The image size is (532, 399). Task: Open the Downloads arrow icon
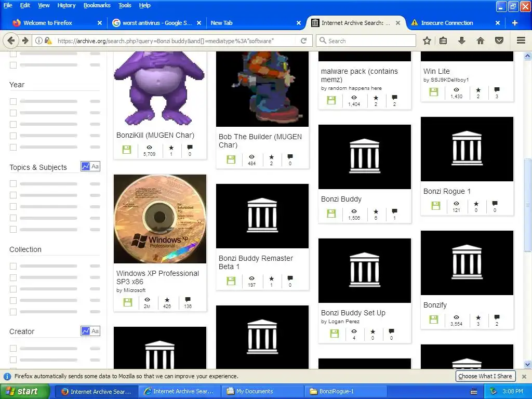(461, 41)
